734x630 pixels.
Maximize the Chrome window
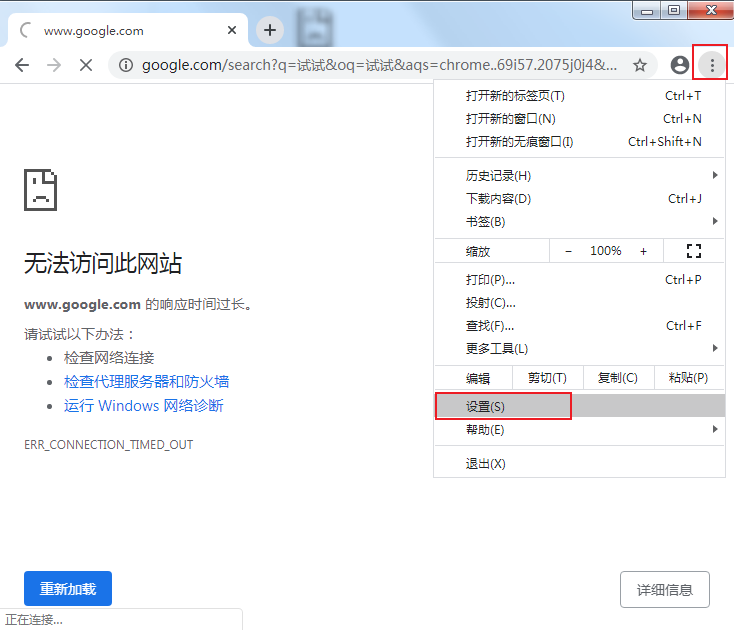[x=674, y=10]
